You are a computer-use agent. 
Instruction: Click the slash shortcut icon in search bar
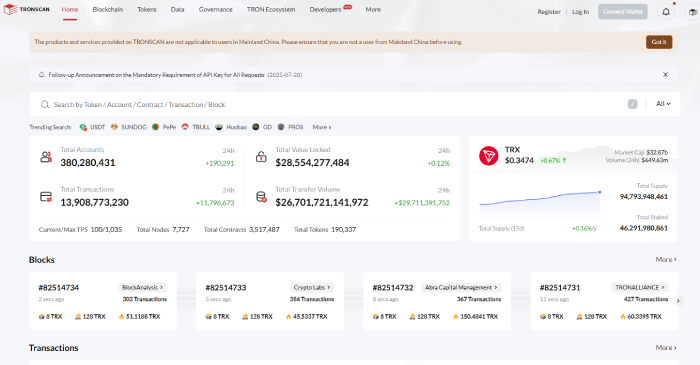[633, 104]
